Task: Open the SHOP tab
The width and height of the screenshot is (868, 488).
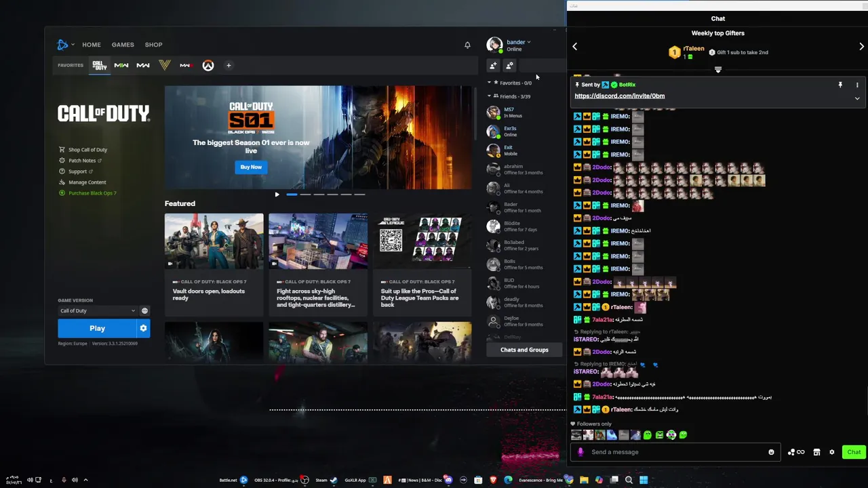Action: (153, 45)
